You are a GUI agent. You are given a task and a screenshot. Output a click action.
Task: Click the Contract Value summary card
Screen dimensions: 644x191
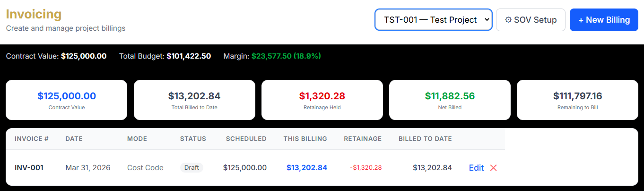point(66,100)
